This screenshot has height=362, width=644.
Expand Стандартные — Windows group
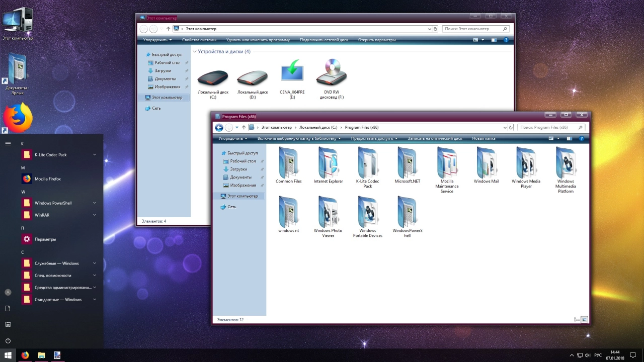tap(95, 299)
